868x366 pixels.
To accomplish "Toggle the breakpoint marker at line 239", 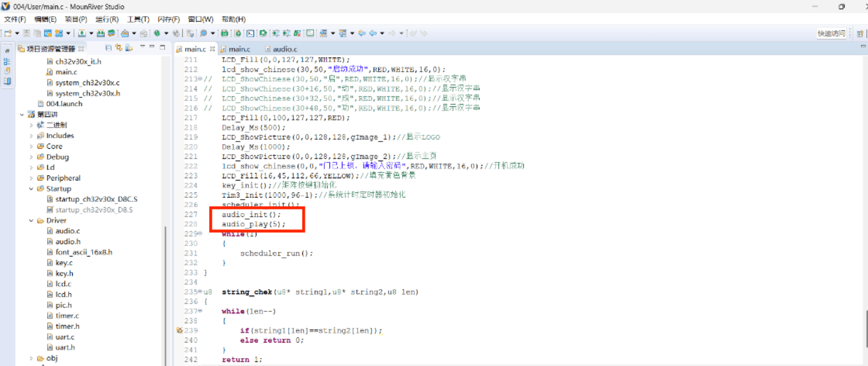I will coord(179,331).
